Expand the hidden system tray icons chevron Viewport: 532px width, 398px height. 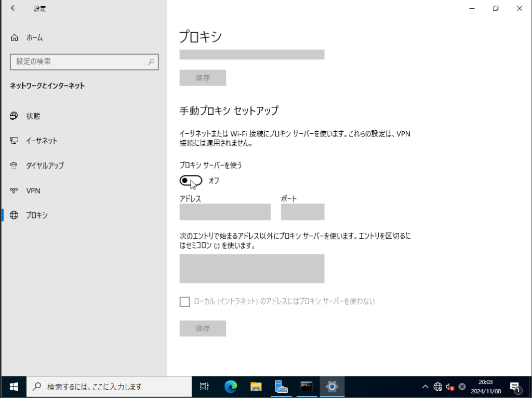click(425, 387)
